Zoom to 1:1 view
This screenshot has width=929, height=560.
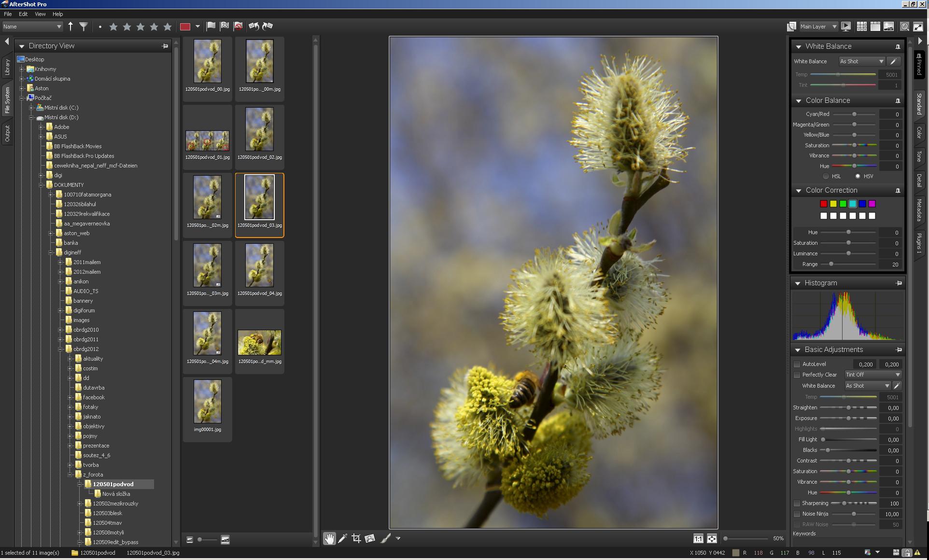698,539
